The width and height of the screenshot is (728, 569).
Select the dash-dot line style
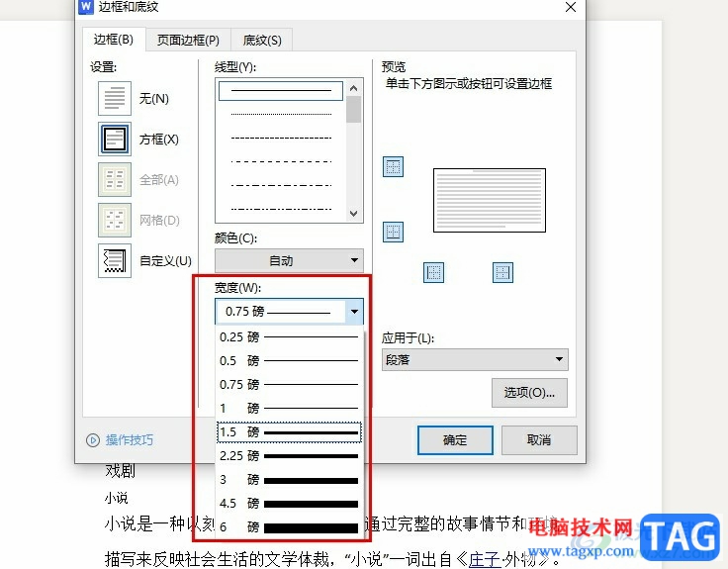pyautogui.click(x=281, y=185)
